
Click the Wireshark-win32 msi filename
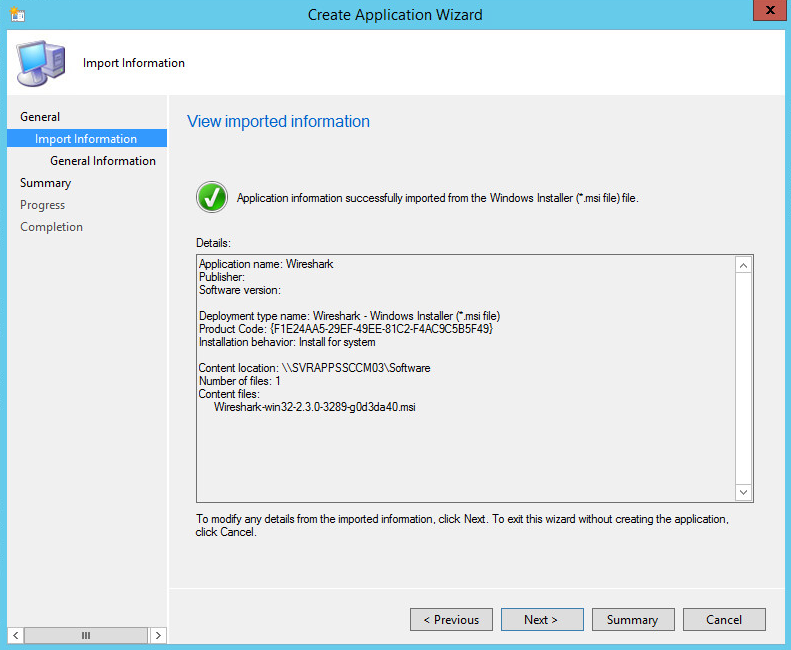point(315,407)
